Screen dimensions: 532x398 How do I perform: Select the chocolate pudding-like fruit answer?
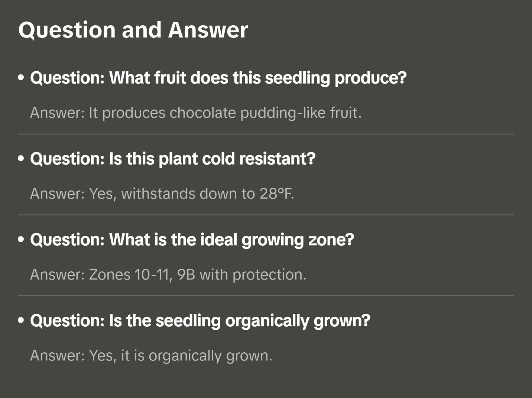pyautogui.click(x=196, y=113)
